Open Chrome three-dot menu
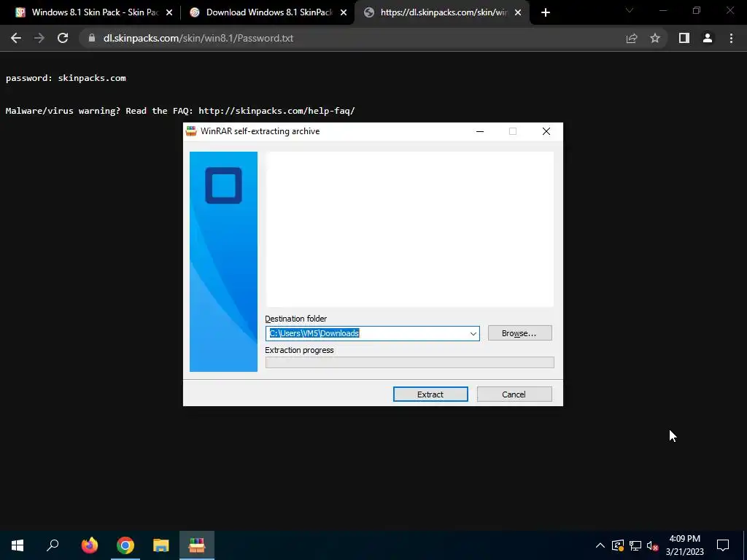This screenshot has width=747, height=560. 731,38
